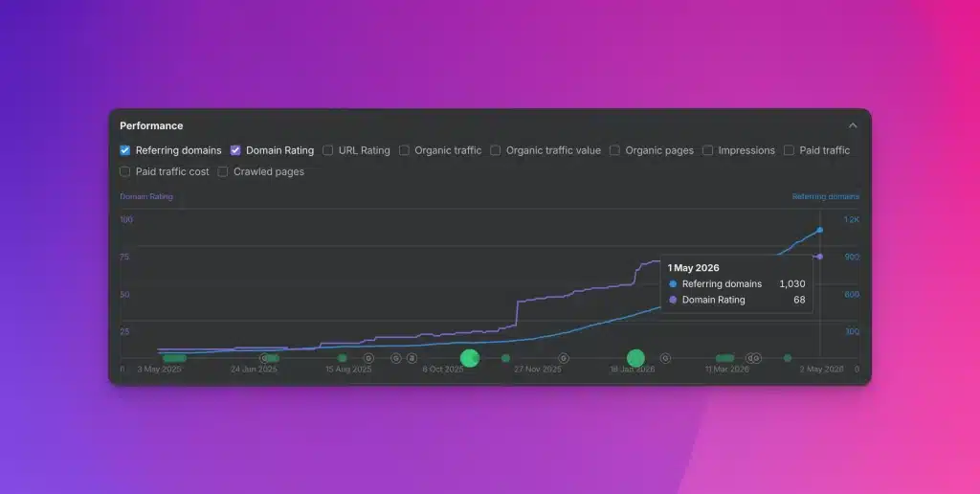Click the '1 May 2026' tooltip date
Viewport: 980px width, 494px height.
click(693, 268)
